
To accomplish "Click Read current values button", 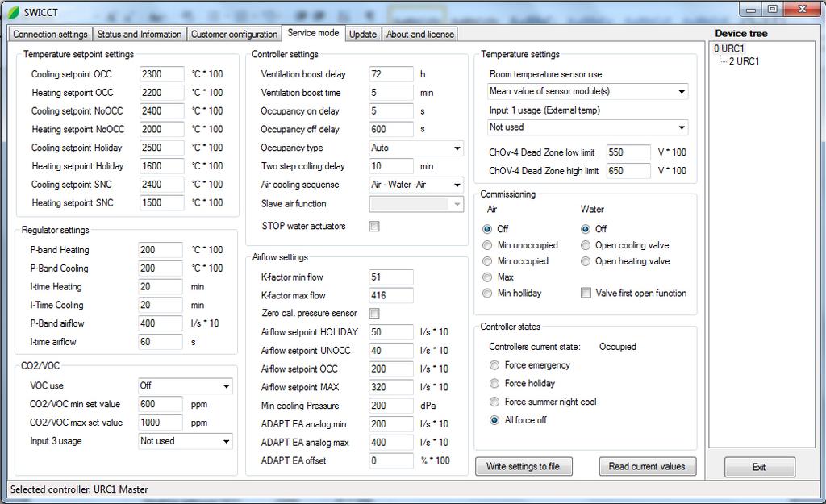I will (647, 466).
